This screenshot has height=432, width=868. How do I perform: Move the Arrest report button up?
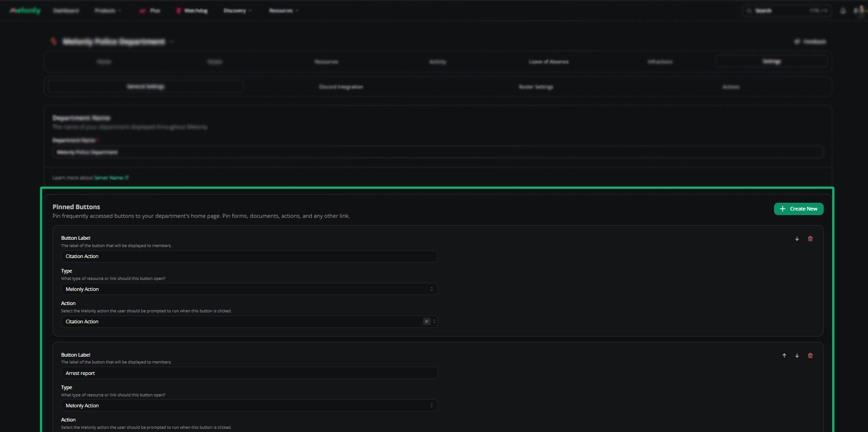point(784,356)
